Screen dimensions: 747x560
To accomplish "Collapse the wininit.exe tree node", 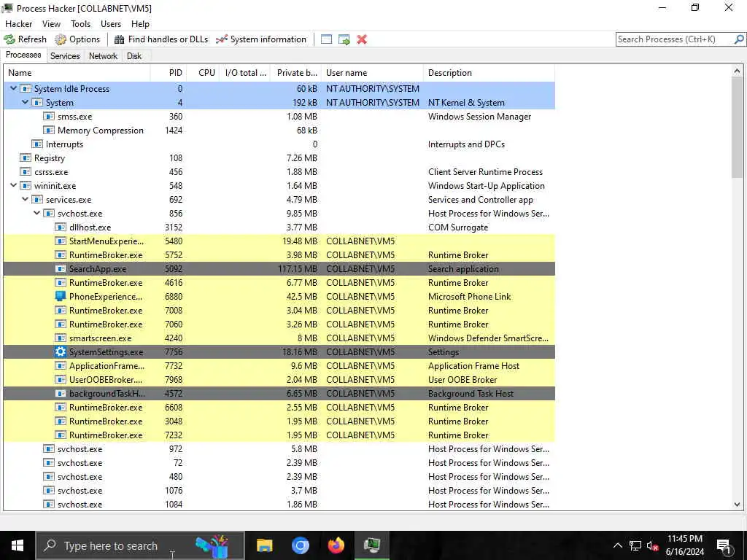I will pos(13,185).
